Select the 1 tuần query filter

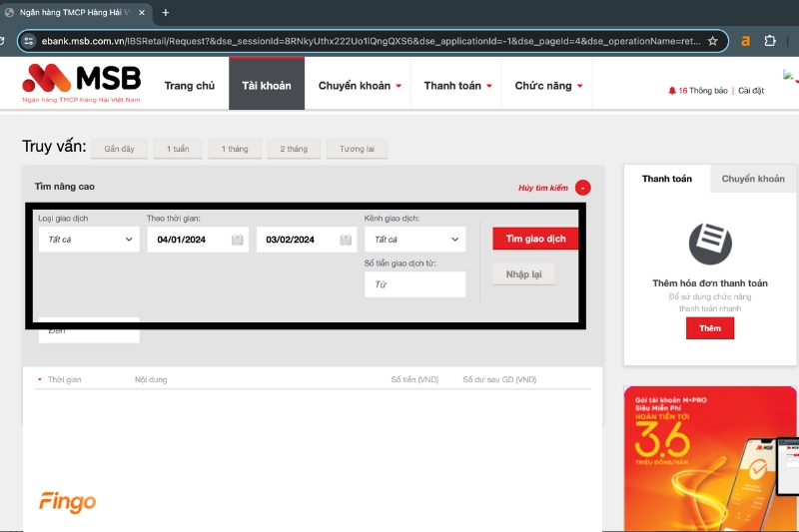click(178, 149)
